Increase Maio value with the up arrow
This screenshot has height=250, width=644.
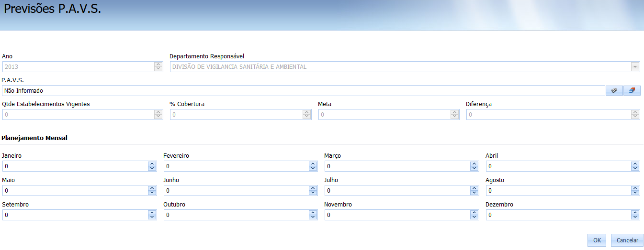coord(152,188)
